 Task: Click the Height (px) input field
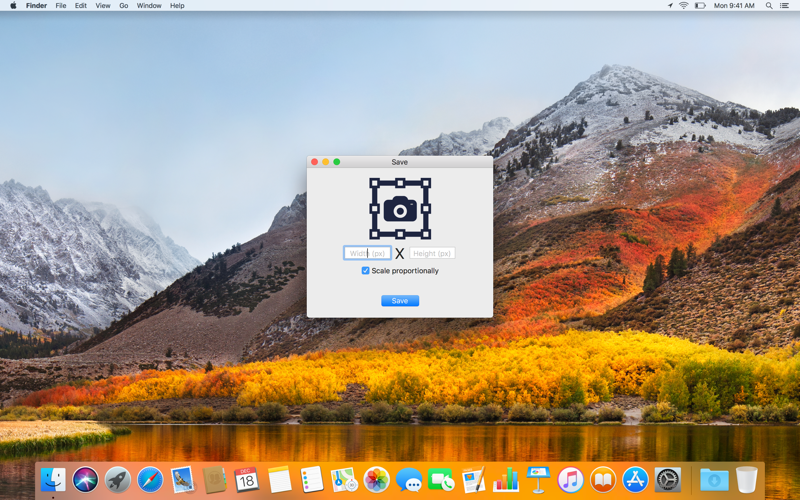point(432,253)
